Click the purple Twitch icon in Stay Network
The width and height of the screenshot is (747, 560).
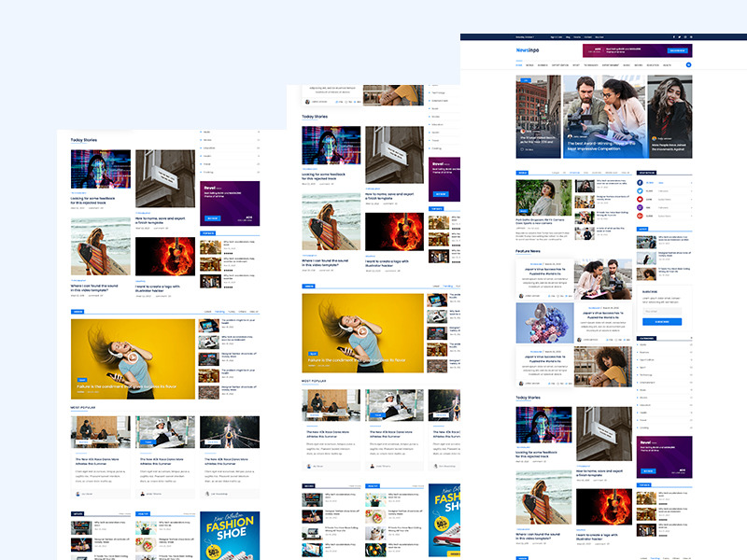click(x=641, y=208)
